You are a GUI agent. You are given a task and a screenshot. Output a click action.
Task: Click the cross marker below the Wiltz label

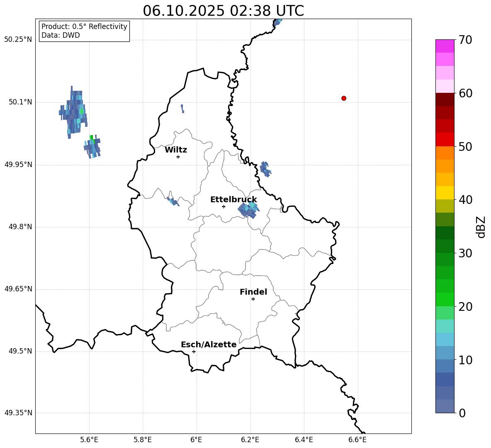[178, 157]
